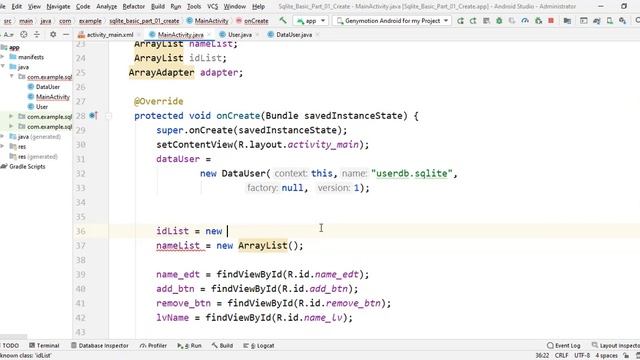Close the MainActivity.java tab
The height and width of the screenshot is (360, 640).
coord(209,35)
